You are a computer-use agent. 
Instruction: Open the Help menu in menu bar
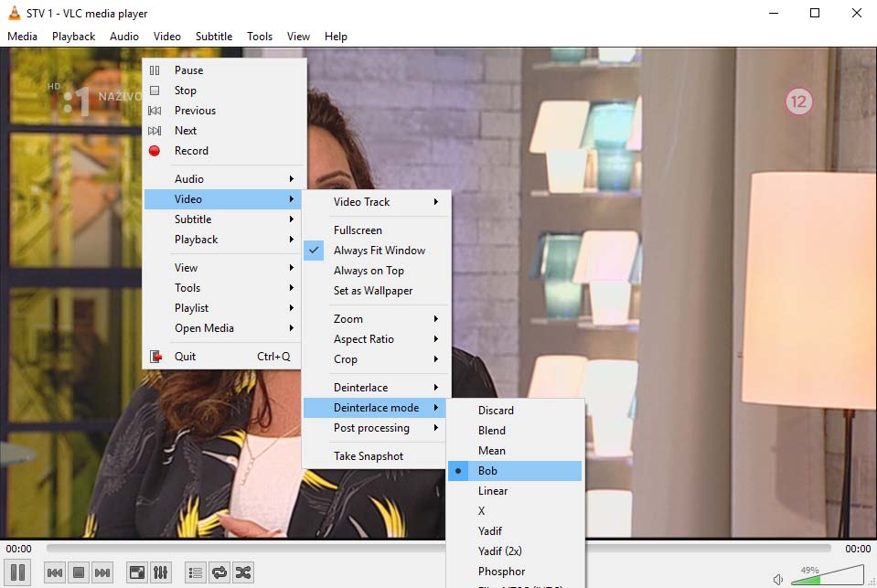[x=337, y=37]
